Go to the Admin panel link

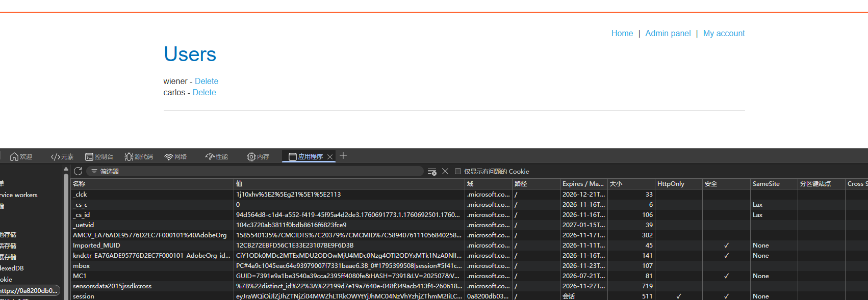pos(668,34)
